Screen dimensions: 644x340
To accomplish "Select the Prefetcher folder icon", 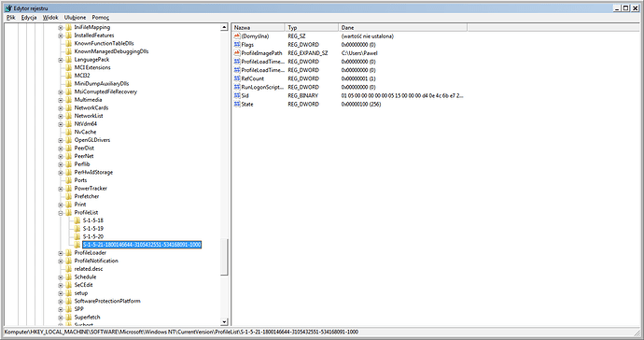I will coord(68,196).
